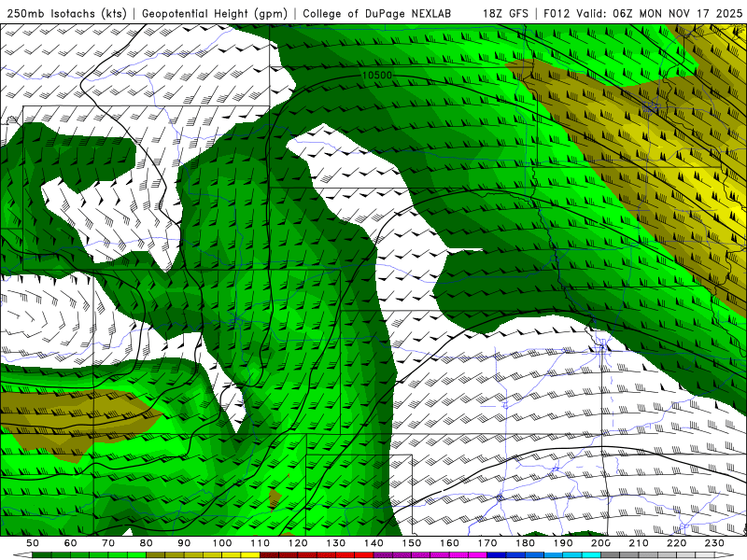
Task: Click the 230 value on the legend scale
Action: [x=714, y=543]
